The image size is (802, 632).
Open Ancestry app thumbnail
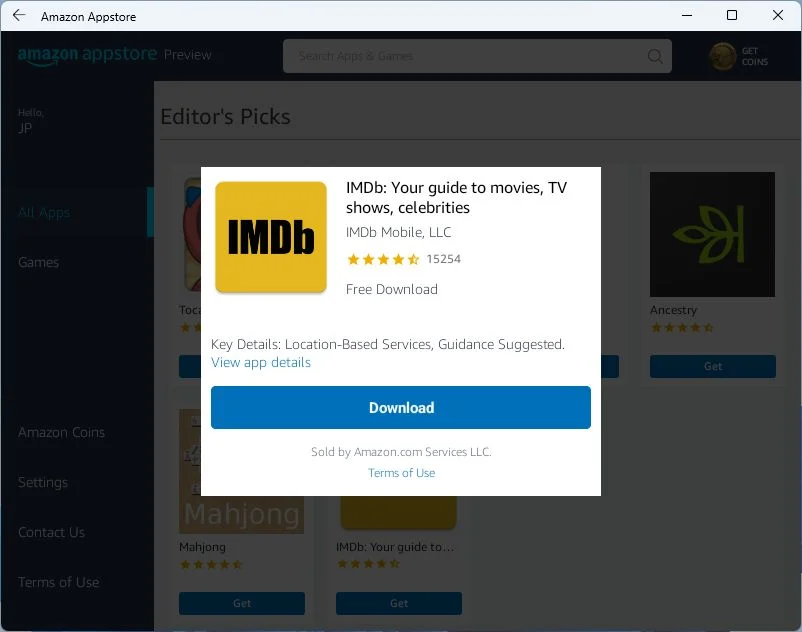pos(712,234)
